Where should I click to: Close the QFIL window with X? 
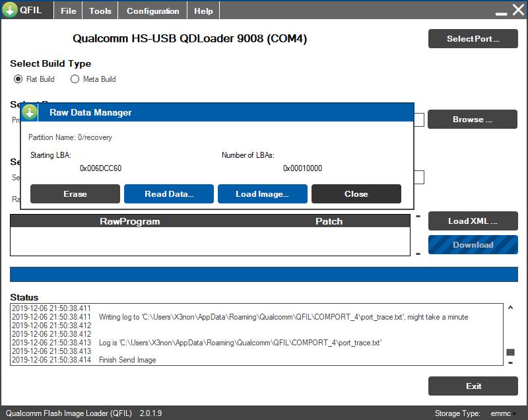519,10
